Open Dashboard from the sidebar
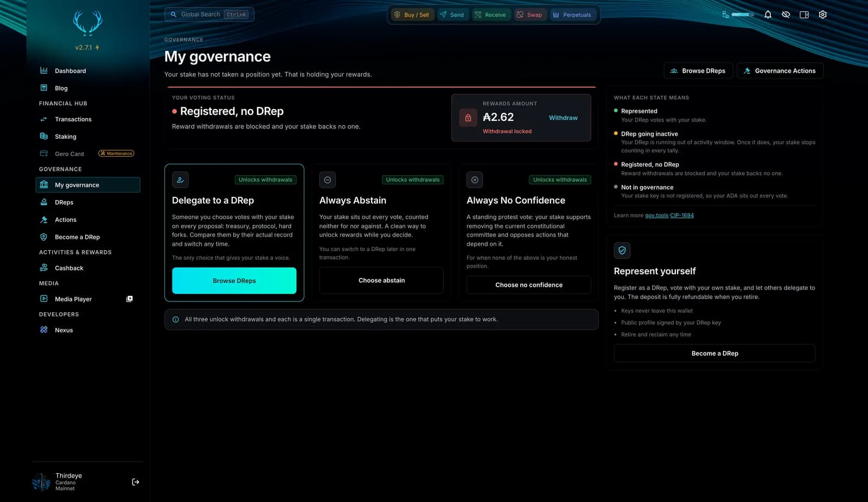The height and width of the screenshot is (502, 868). (88, 71)
